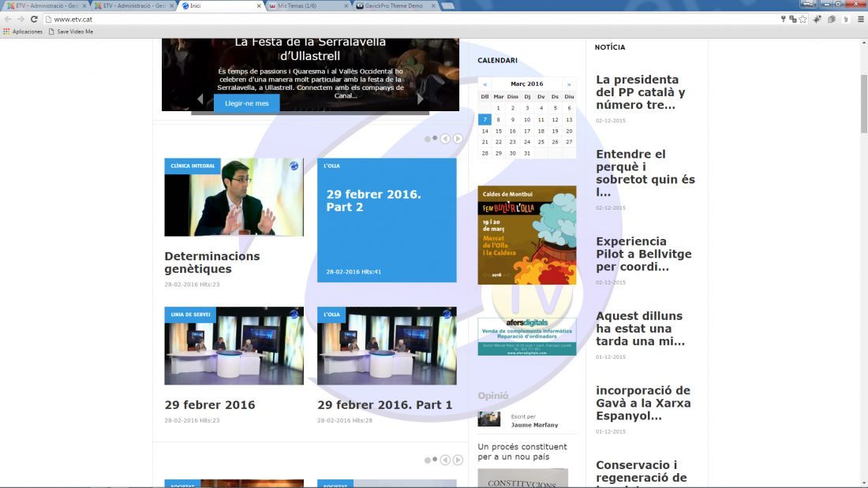
Task: Open the Clínica Integral video thumbnail
Action: click(x=234, y=198)
